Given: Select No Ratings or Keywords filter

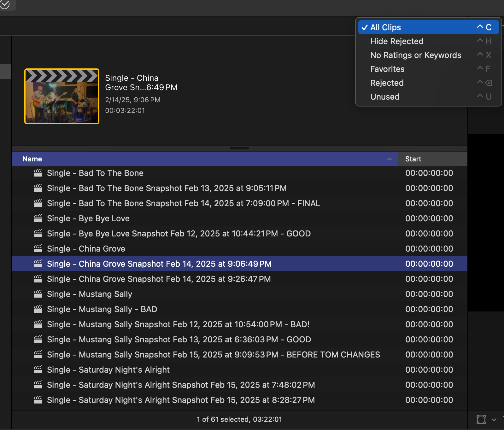Looking at the screenshot, I should [x=416, y=55].
